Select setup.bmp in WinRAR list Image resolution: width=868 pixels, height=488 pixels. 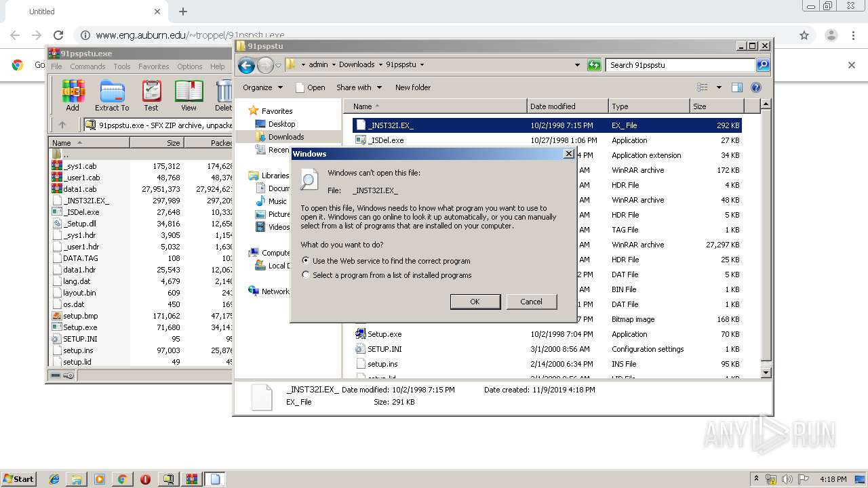point(80,316)
